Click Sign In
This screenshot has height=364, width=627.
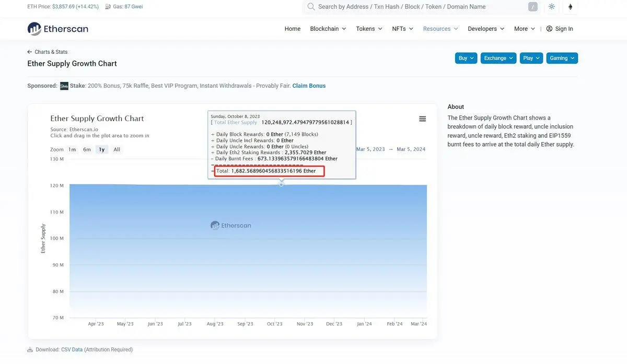click(564, 29)
